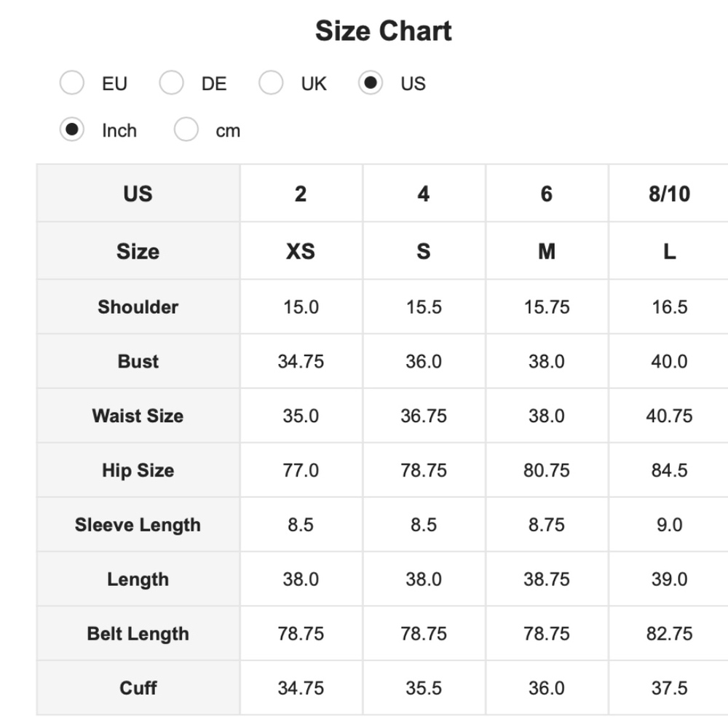
Task: Click the Shoulder row label
Action: [x=138, y=306]
